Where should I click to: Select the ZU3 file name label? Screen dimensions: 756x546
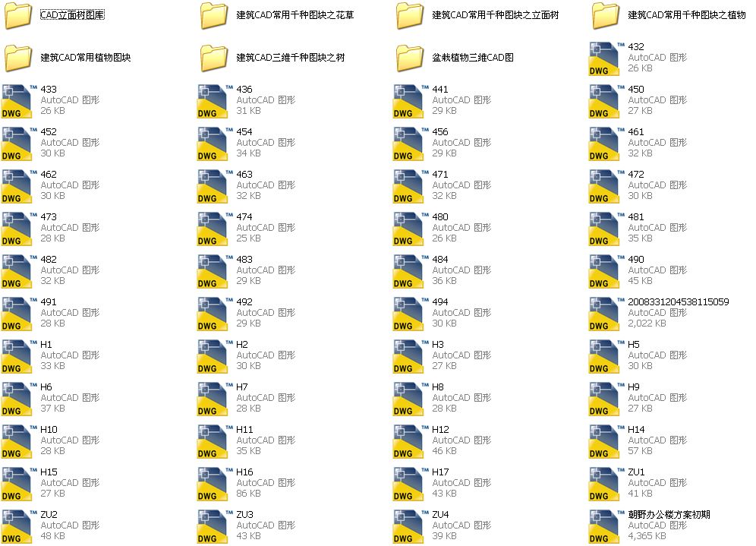click(244, 515)
